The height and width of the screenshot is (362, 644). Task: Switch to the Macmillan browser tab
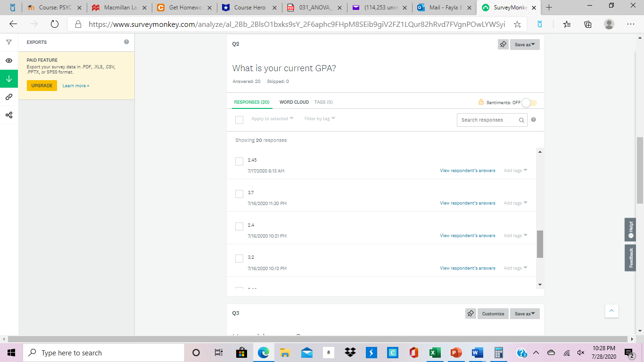118,8
